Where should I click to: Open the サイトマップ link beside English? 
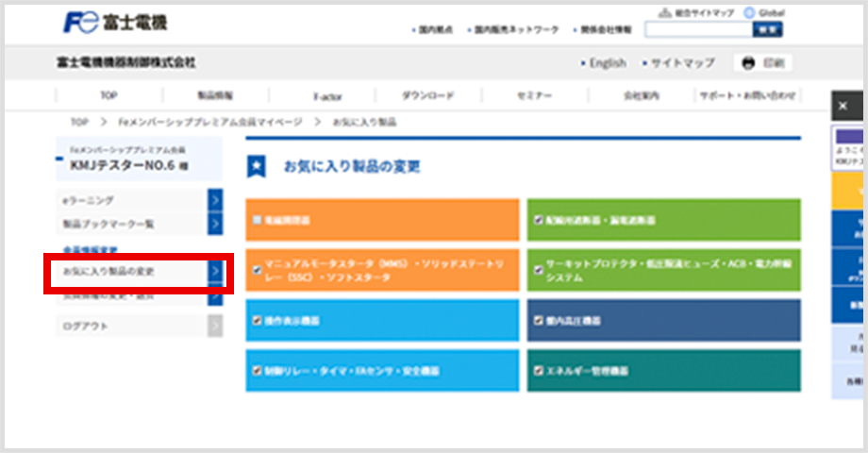682,63
